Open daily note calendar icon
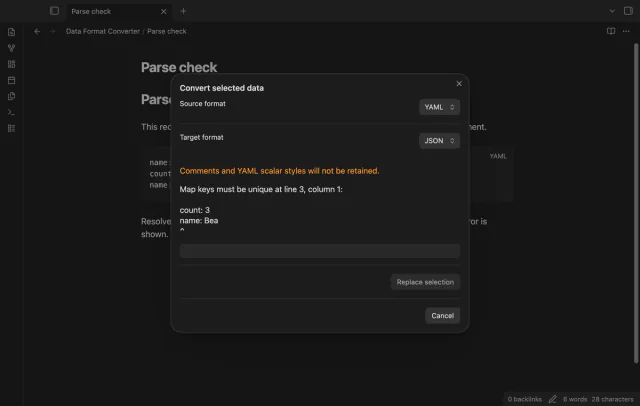The image size is (640, 406). 11,80
